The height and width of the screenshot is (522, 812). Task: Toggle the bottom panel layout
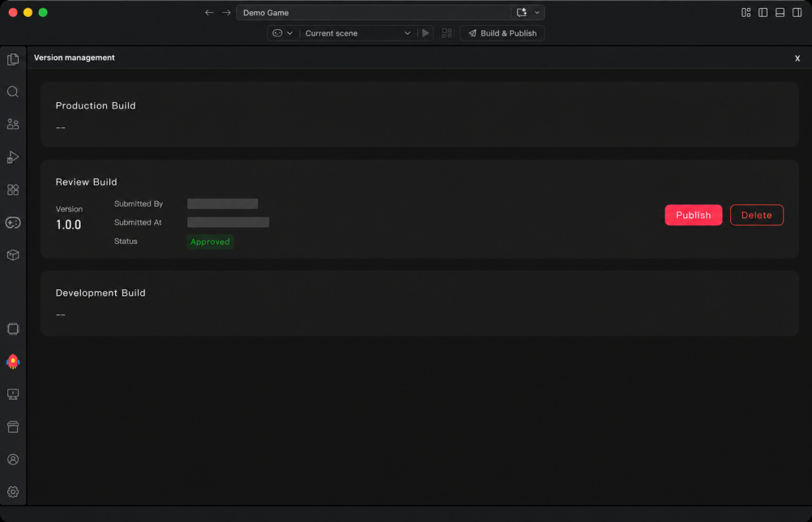(x=780, y=12)
